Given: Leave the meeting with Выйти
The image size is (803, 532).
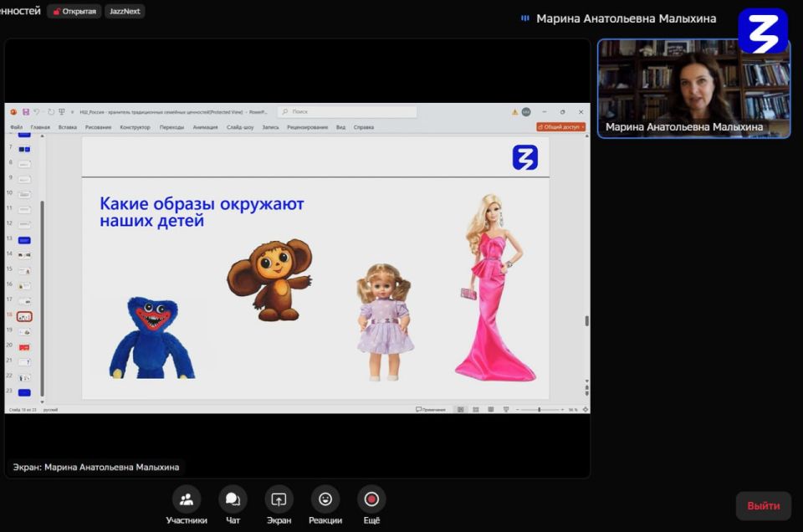Looking at the screenshot, I should click(763, 506).
